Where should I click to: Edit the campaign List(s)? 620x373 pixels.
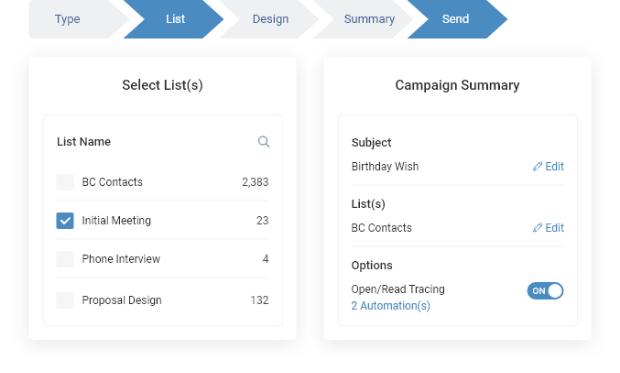[x=548, y=228]
